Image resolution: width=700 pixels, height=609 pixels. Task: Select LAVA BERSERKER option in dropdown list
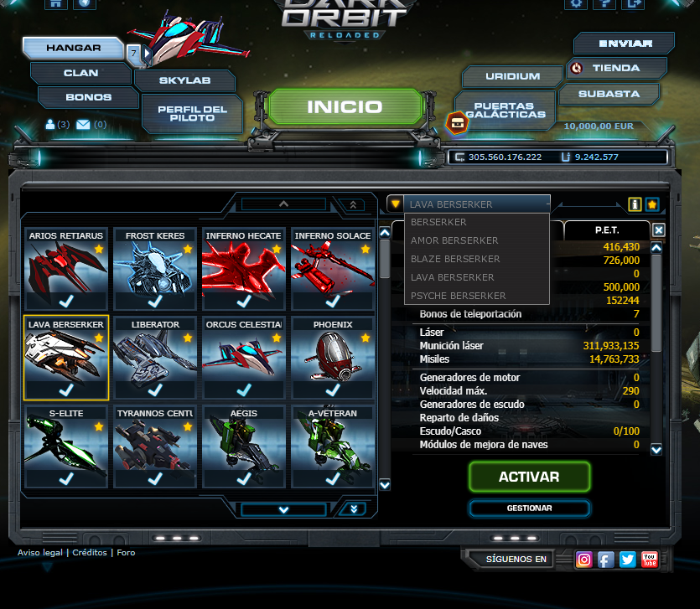[x=477, y=277]
